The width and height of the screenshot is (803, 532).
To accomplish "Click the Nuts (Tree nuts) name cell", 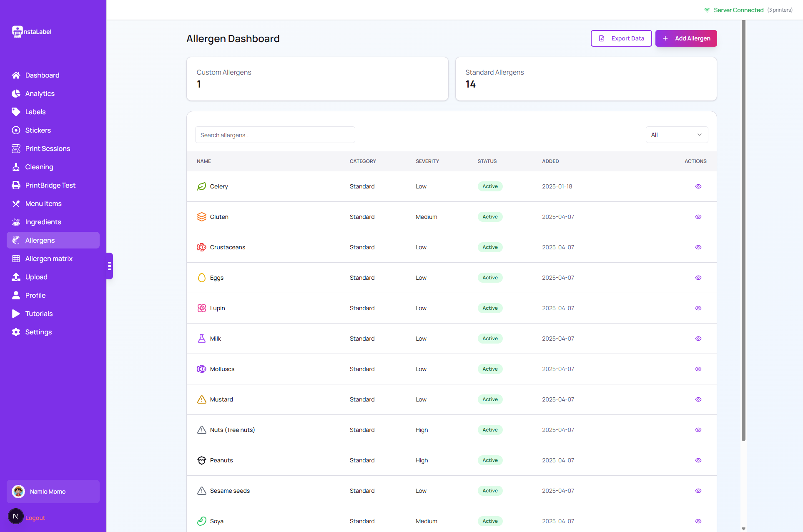I will pyautogui.click(x=232, y=430).
